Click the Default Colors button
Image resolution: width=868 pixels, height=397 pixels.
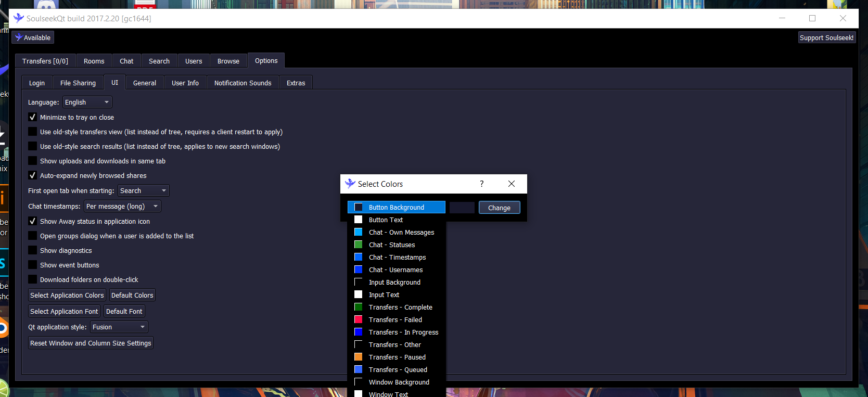coord(132,296)
